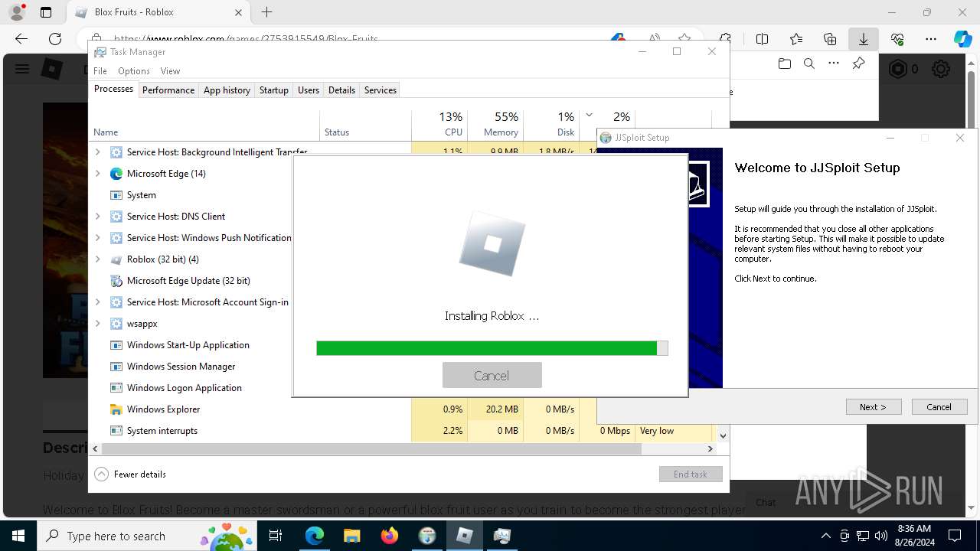Expand Service Host: DNS Client row
This screenshot has height=551, width=980.
click(97, 217)
